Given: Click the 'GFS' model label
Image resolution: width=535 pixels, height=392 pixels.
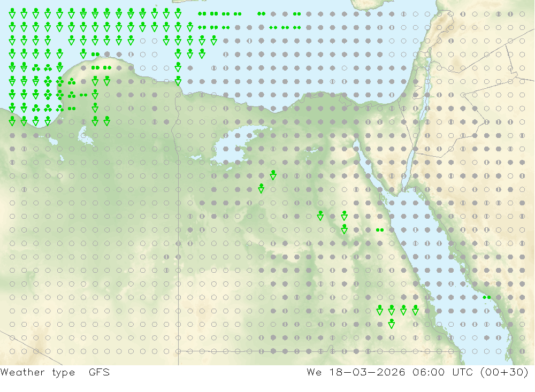Looking at the screenshot, I should tap(99, 372).
